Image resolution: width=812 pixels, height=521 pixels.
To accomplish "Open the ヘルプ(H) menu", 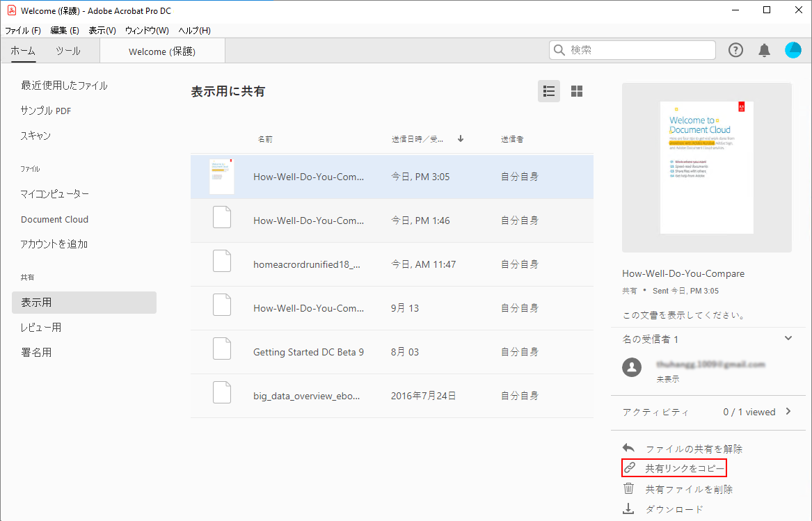I will [x=195, y=31].
